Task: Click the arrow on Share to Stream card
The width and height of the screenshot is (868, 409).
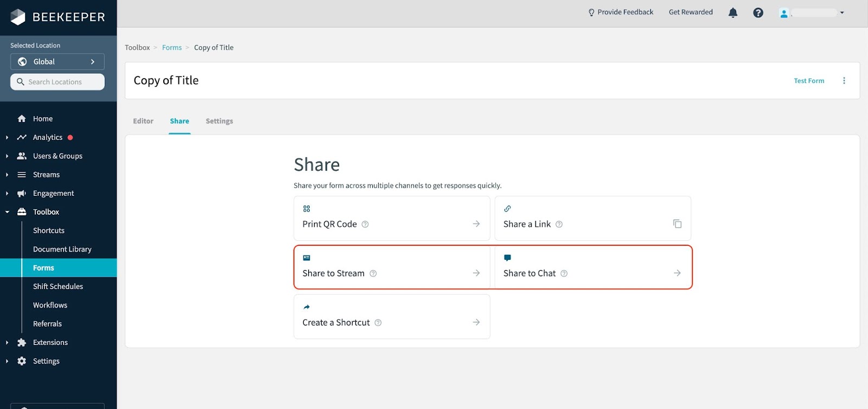Action: [x=476, y=273]
